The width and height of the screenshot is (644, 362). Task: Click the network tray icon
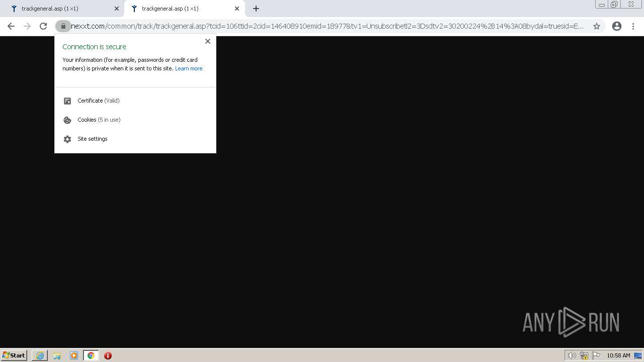pos(584,355)
